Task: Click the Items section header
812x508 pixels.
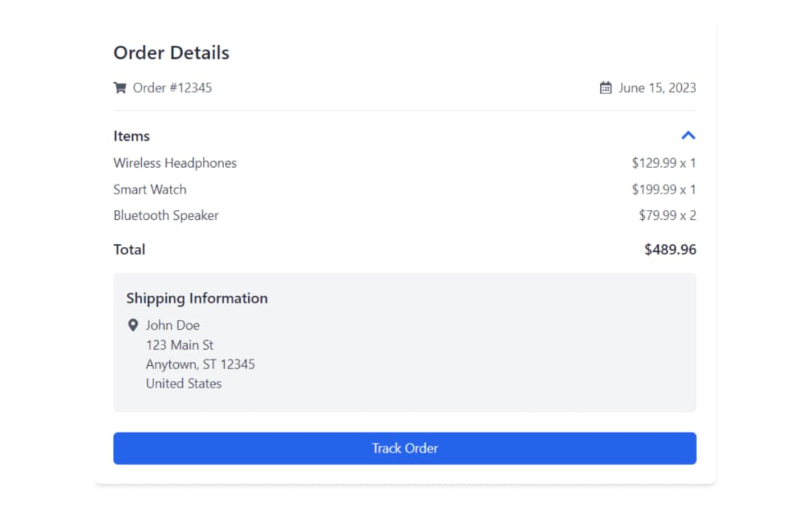Action: pos(132,135)
